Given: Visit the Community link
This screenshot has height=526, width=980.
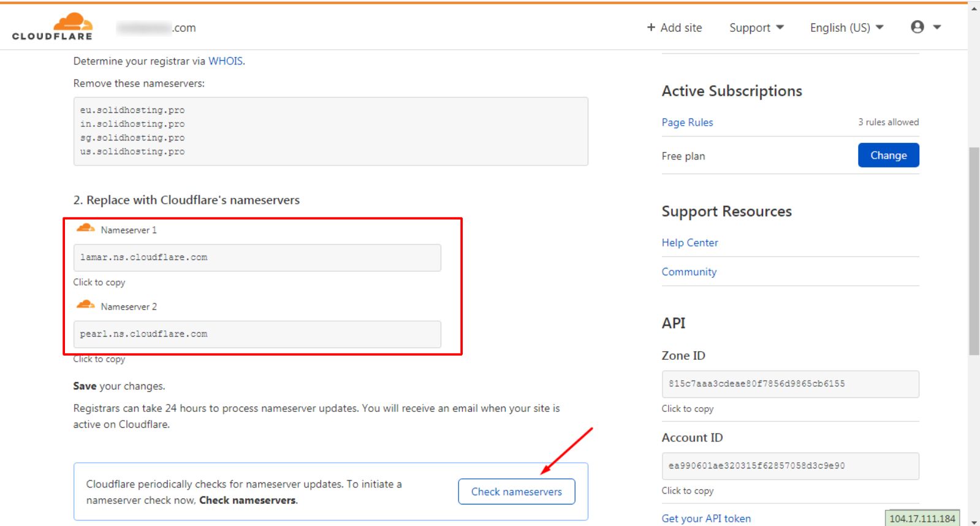Looking at the screenshot, I should coord(689,272).
